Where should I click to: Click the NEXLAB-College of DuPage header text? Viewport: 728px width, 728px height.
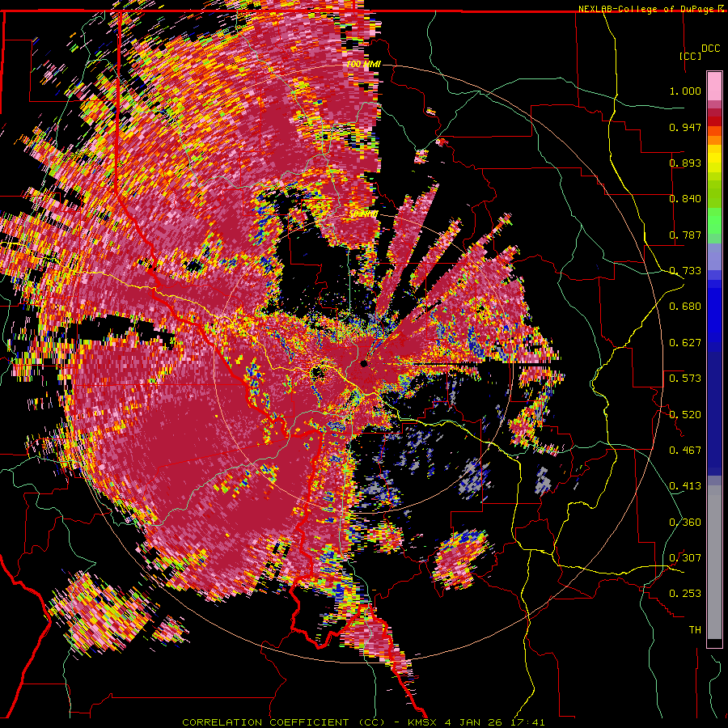coord(645,9)
